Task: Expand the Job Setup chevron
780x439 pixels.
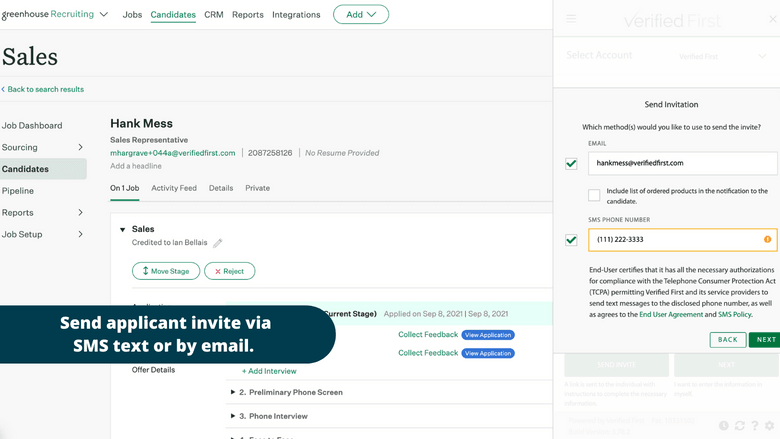Action: point(80,234)
